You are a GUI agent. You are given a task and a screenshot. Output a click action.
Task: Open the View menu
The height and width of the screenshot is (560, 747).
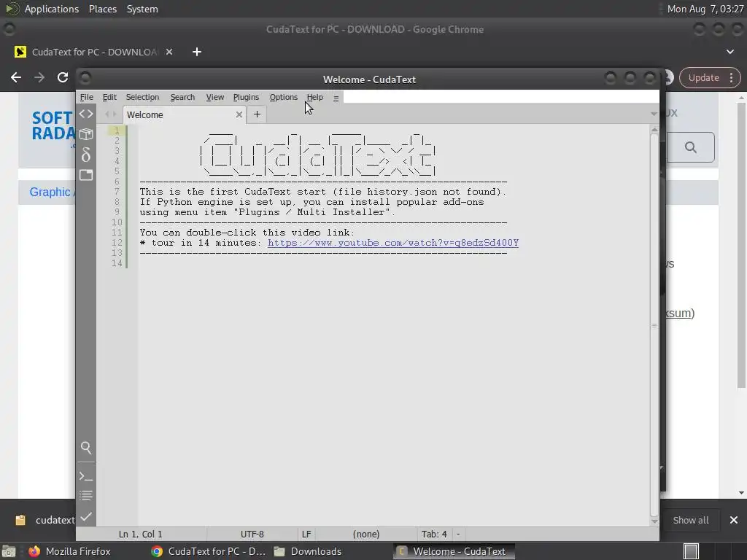[215, 97]
